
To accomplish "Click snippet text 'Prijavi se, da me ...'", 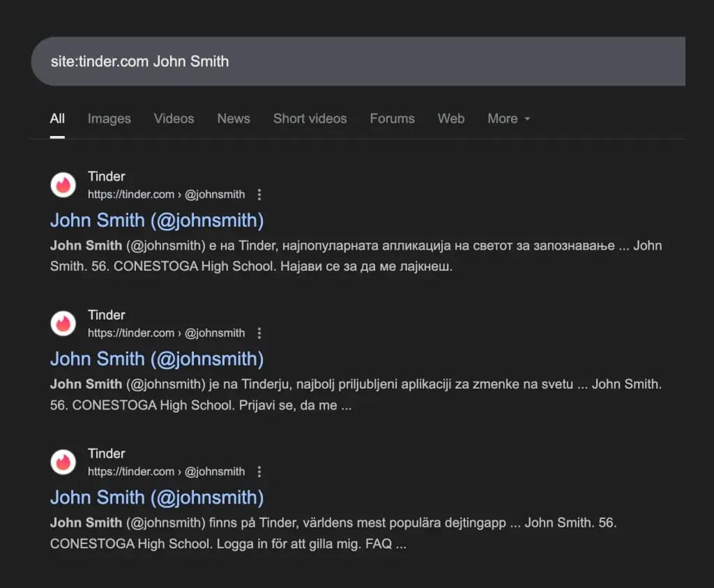I will [x=296, y=405].
